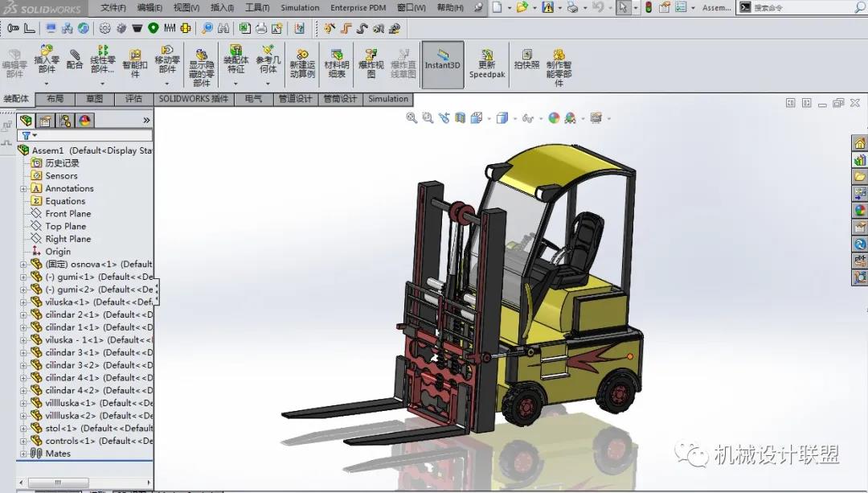The image size is (868, 493).
Task: Click the Section View icon
Action: (460, 118)
